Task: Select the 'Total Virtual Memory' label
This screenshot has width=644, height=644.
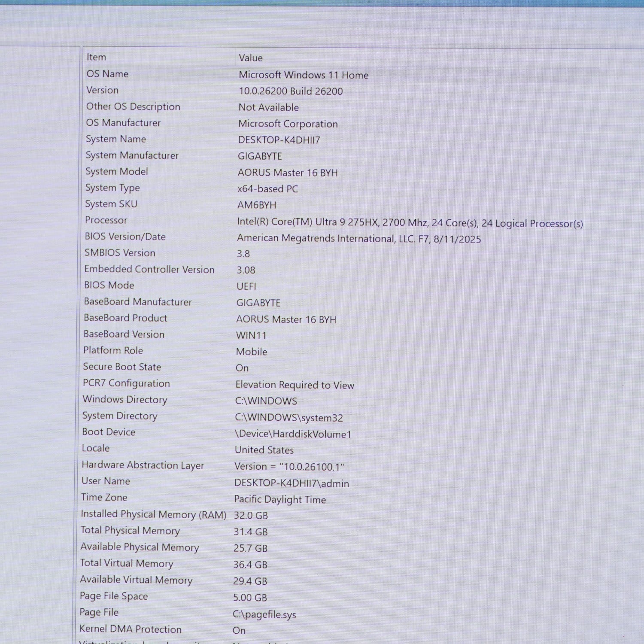Action: 127,563
